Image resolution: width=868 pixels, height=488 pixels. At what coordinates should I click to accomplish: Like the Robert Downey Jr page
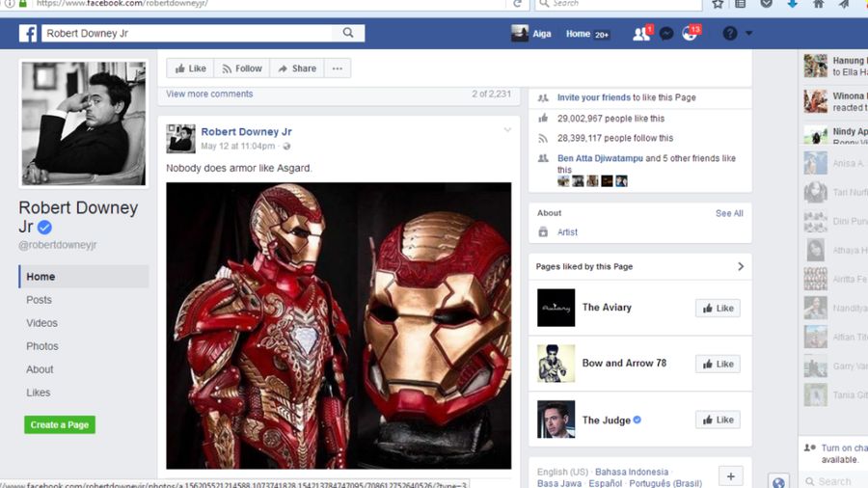(190, 68)
